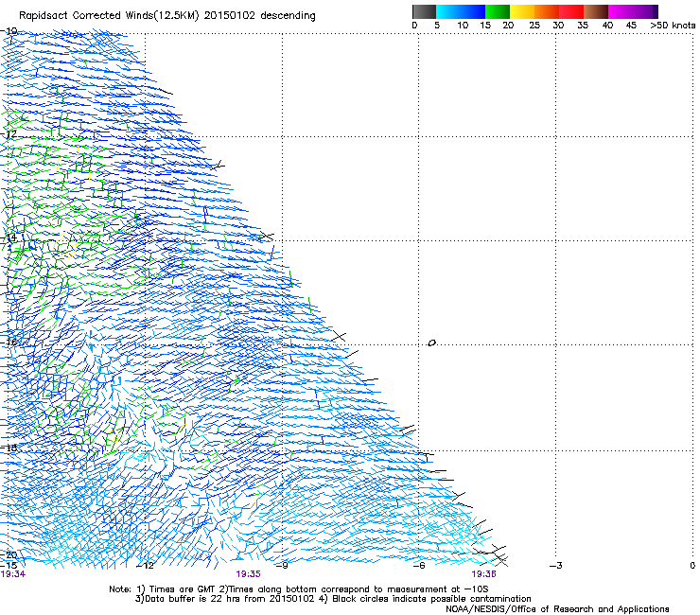Click the magenta 40–45 knots color segment
This screenshot has width=700, height=615.
click(621, 11)
